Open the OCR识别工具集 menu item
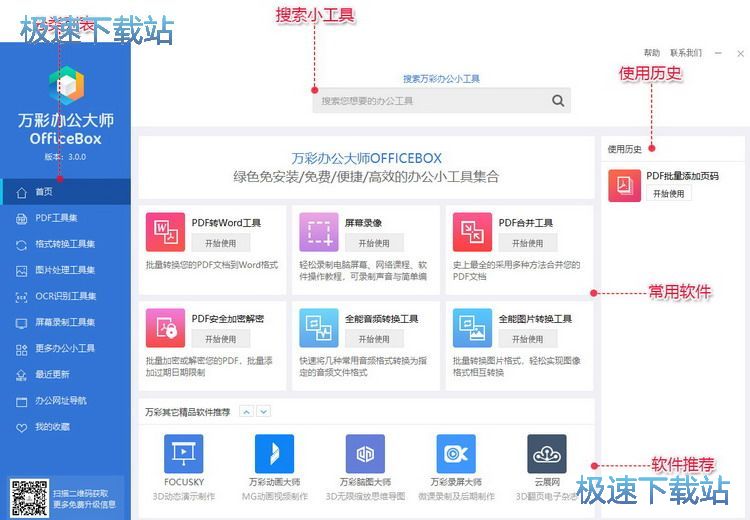 click(x=66, y=297)
